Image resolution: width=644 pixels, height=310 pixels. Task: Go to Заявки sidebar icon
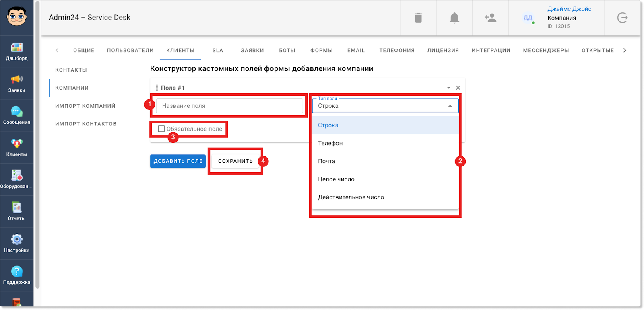[17, 83]
